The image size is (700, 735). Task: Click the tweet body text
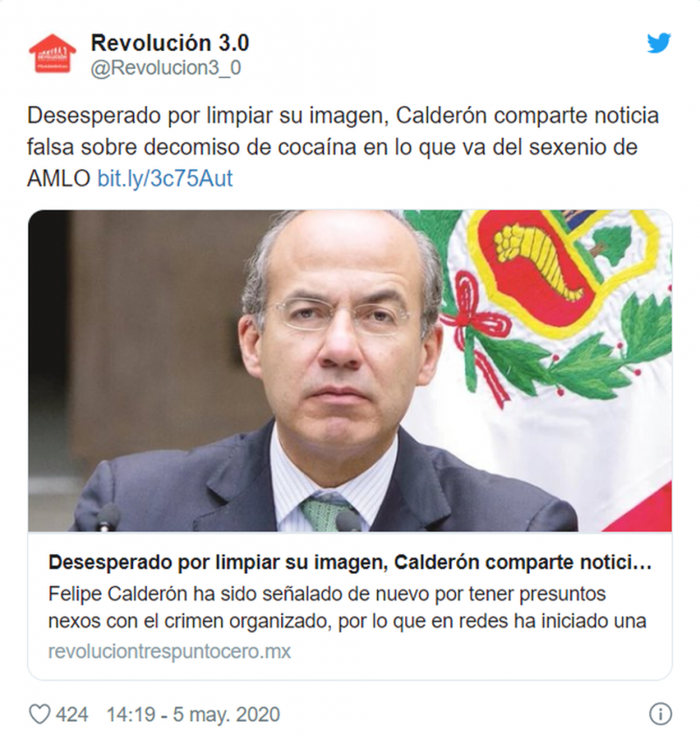343,147
